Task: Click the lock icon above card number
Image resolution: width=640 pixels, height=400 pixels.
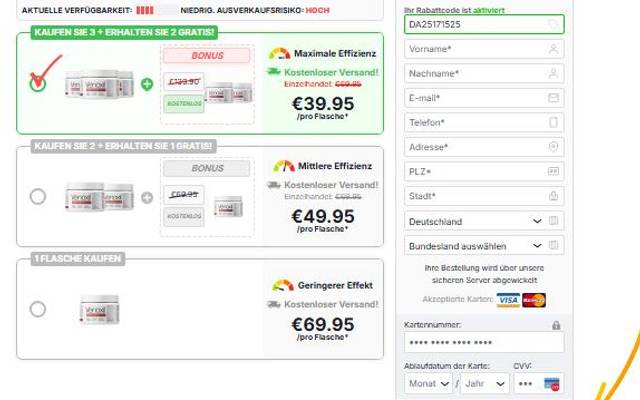Action: 556,326
